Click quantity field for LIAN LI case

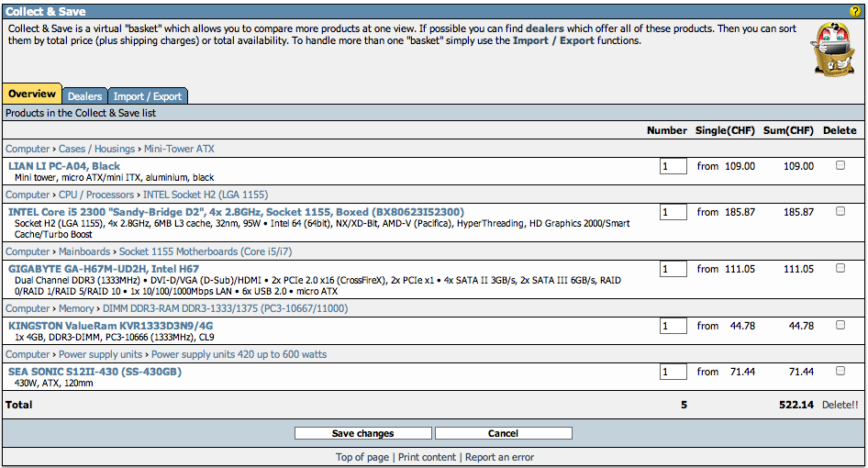click(x=673, y=167)
